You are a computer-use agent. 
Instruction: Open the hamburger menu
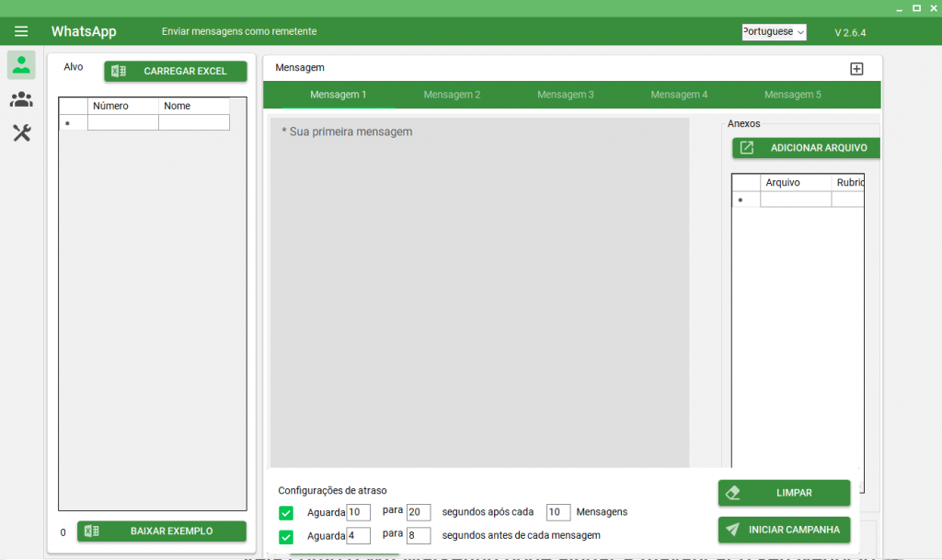[x=21, y=31]
